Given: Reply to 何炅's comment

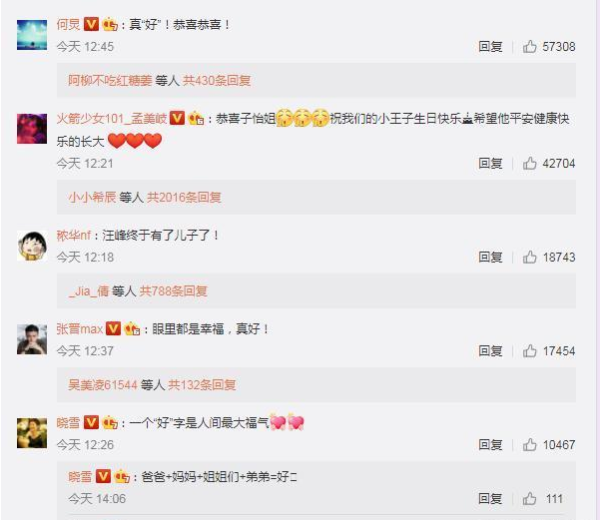Looking at the screenshot, I should coord(490,47).
